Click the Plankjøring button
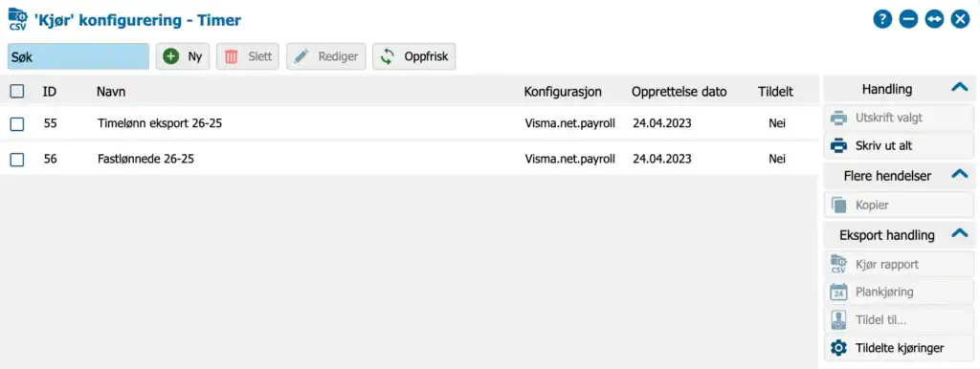Viewport: 980px width, 369px height. click(x=899, y=292)
